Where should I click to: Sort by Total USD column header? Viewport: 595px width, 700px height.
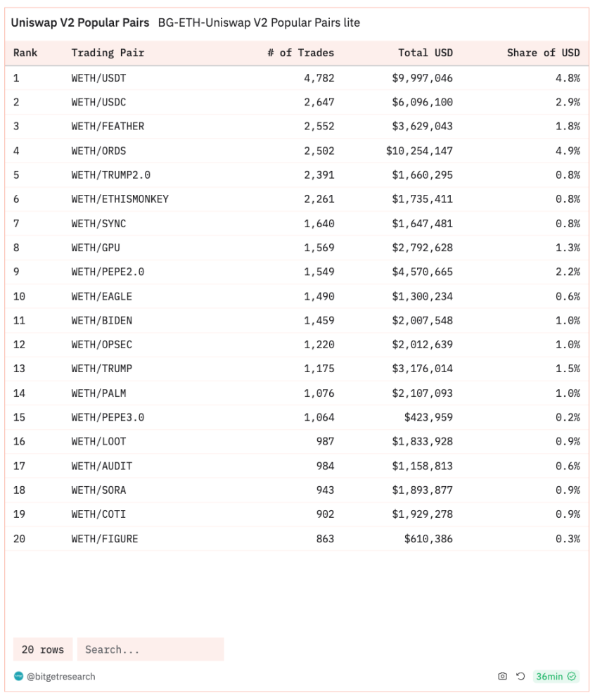click(x=426, y=53)
